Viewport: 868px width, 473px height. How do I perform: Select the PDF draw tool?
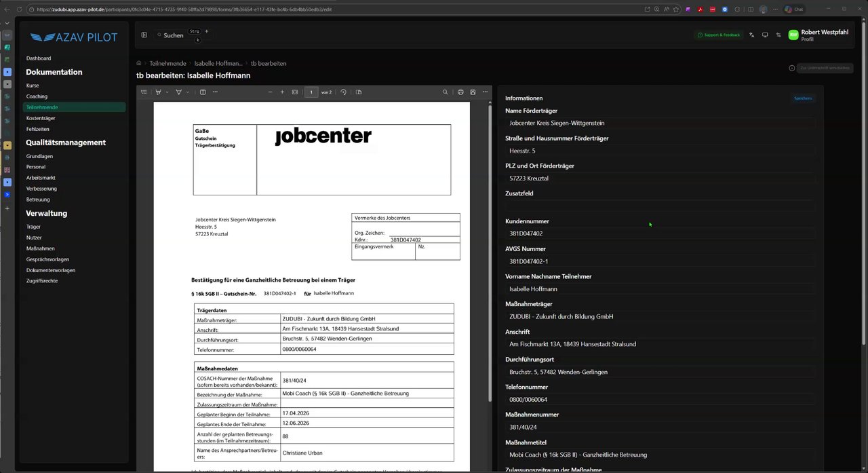[179, 92]
